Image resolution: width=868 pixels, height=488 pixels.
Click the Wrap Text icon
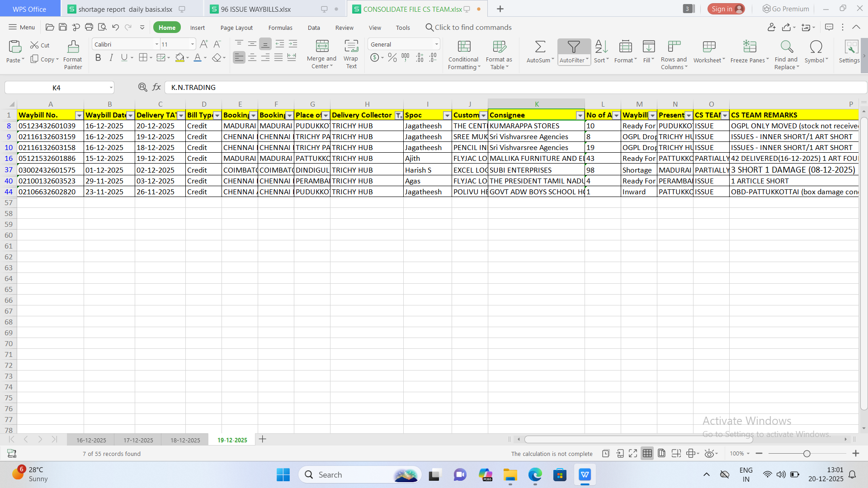point(351,47)
